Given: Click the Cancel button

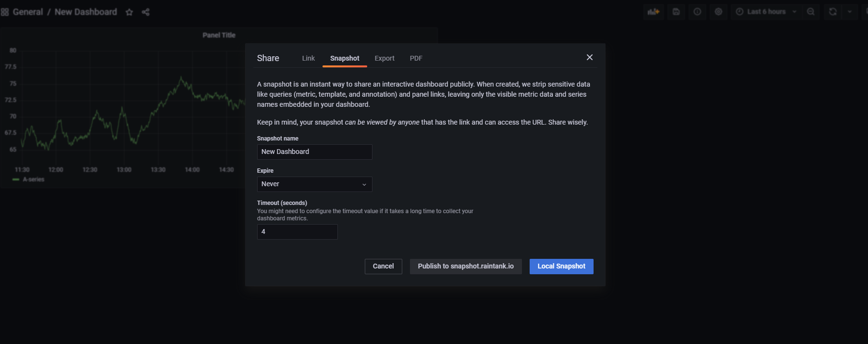Looking at the screenshot, I should tap(384, 267).
